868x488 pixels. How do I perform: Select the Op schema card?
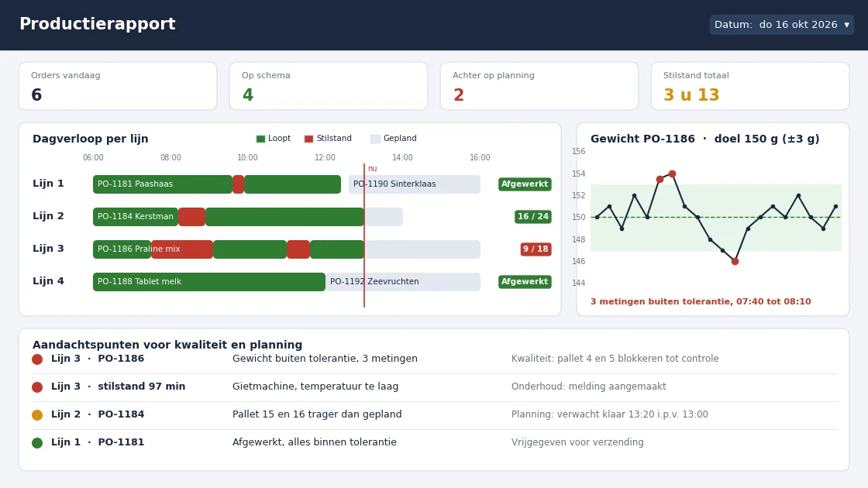[329, 86]
